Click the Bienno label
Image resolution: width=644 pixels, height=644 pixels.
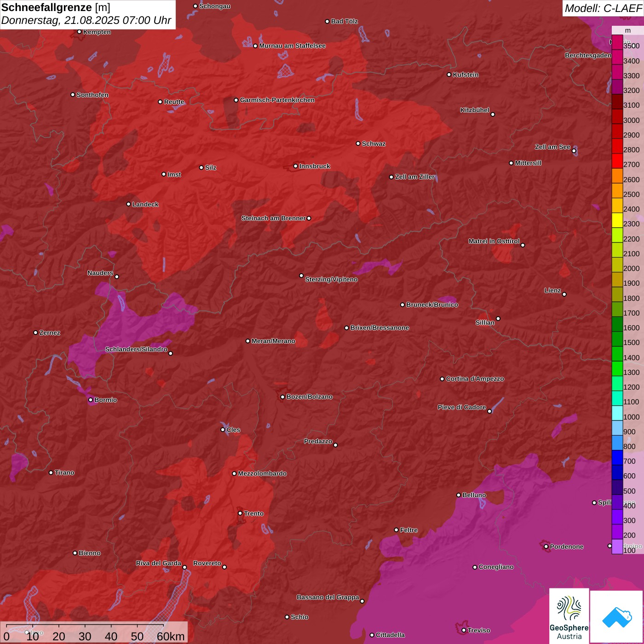click(90, 553)
